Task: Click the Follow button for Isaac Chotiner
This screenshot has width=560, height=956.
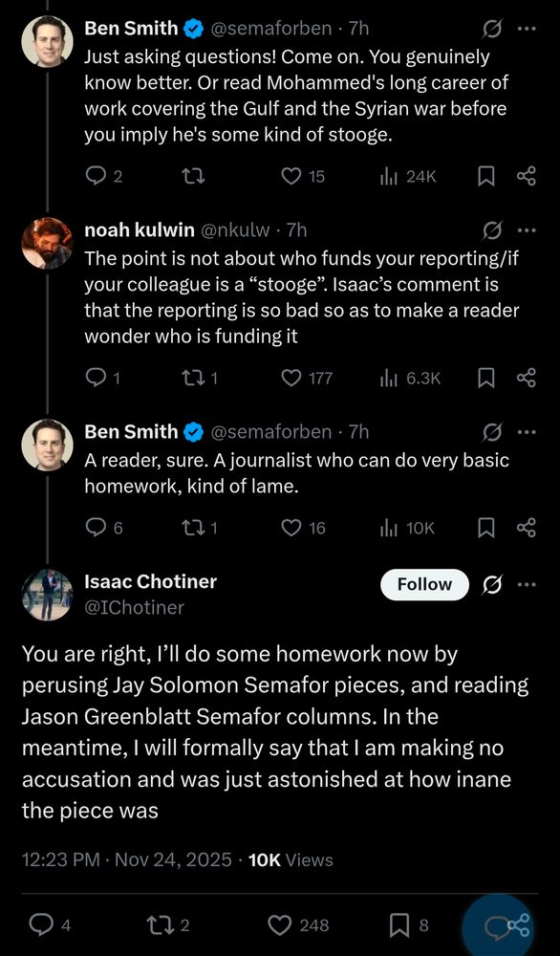Action: (x=424, y=584)
